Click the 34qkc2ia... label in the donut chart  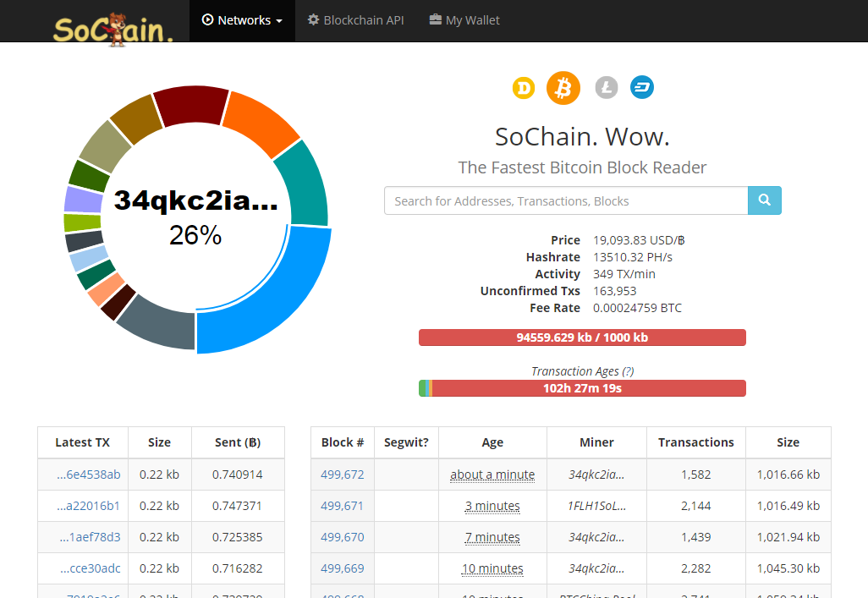coord(196,200)
